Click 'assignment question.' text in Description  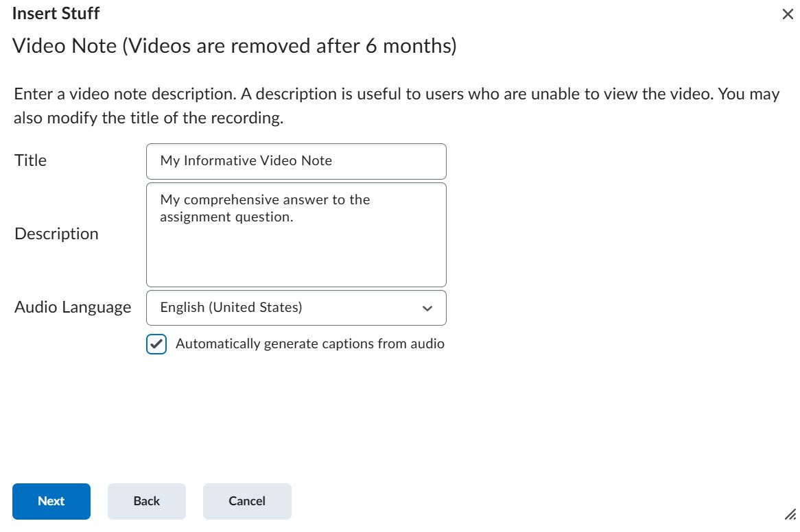(226, 217)
